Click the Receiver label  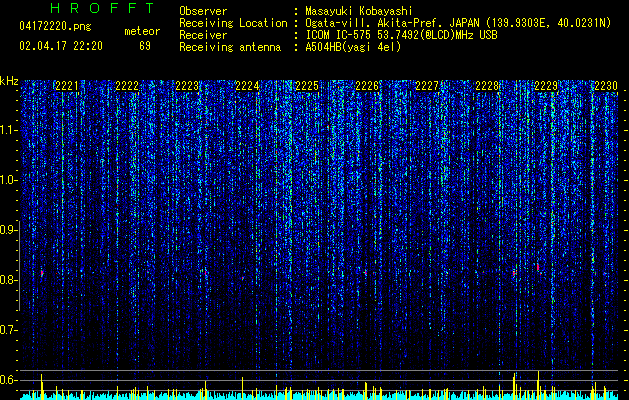point(203,35)
